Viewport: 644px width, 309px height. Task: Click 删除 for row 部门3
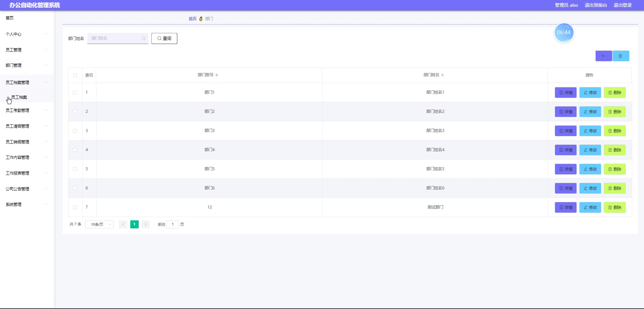(x=615, y=131)
